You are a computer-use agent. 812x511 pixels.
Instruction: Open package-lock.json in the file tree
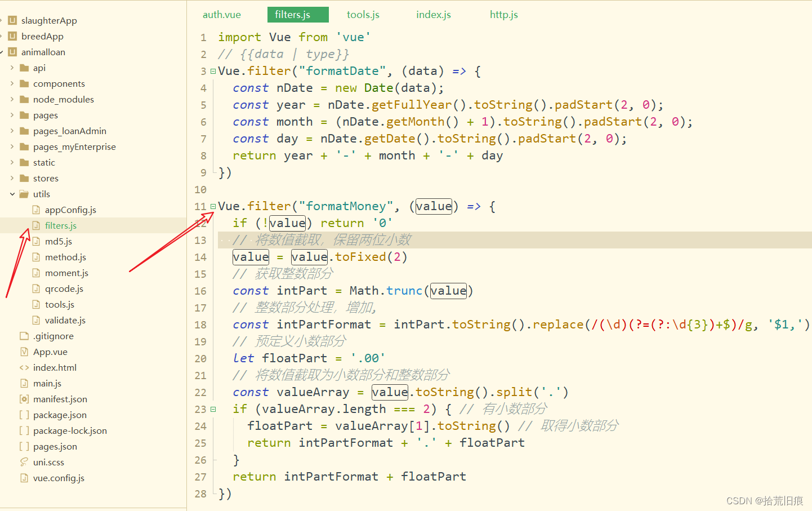[x=70, y=430]
